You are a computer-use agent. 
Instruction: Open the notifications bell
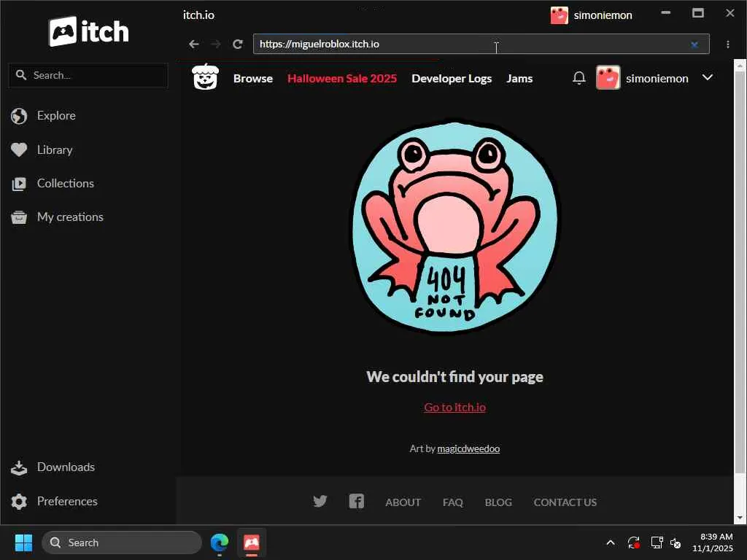click(x=578, y=78)
